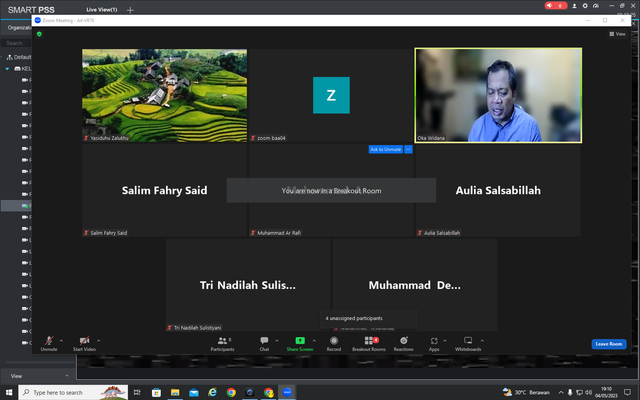Viewport: 640px width, 400px height.
Task: Open the user account icon in SmartPSS
Action: click(x=574, y=6)
